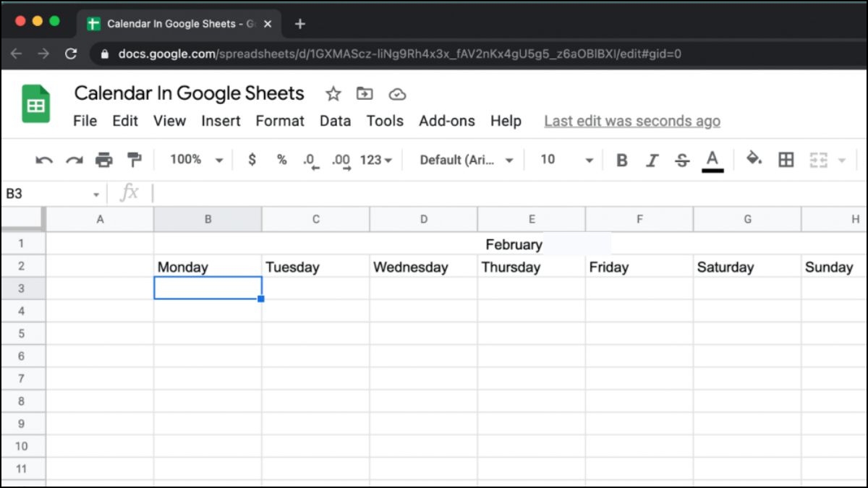Viewport: 868px width, 488px height.
Task: Open the Insert menu
Action: (221, 121)
